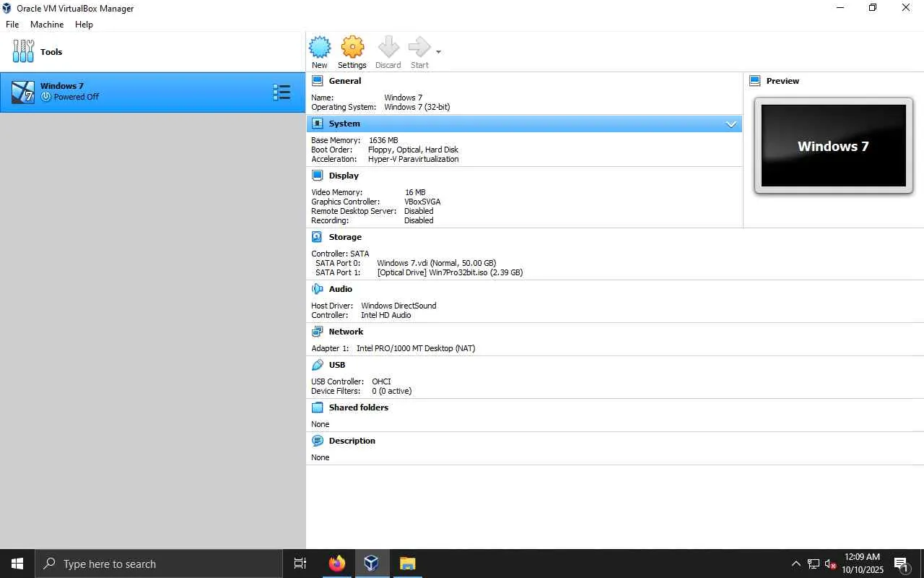
Task: Click the Description section icon
Action: (x=317, y=441)
